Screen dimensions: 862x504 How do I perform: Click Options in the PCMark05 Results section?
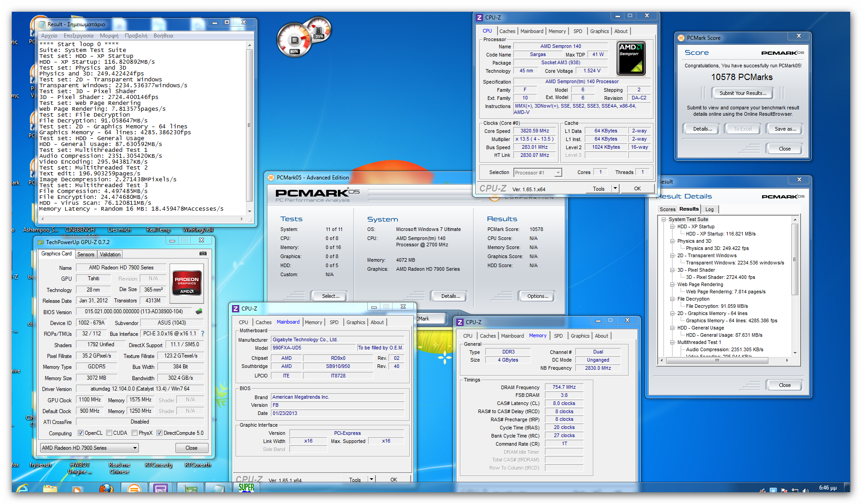click(x=537, y=296)
